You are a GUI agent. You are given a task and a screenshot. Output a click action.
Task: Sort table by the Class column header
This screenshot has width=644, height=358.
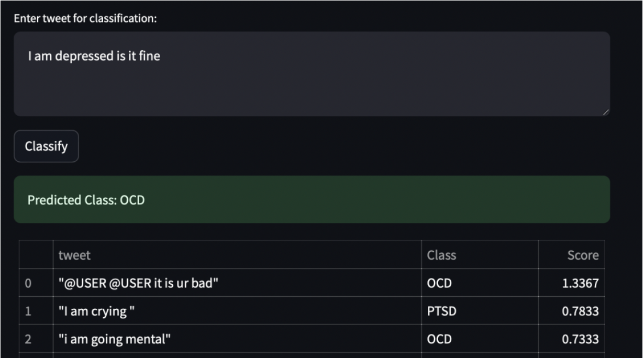pyautogui.click(x=441, y=255)
